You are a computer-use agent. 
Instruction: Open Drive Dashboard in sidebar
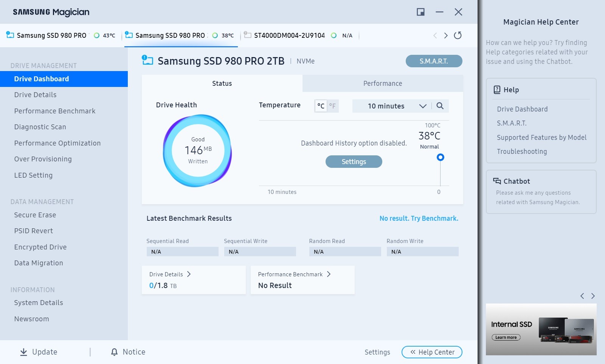(x=64, y=79)
